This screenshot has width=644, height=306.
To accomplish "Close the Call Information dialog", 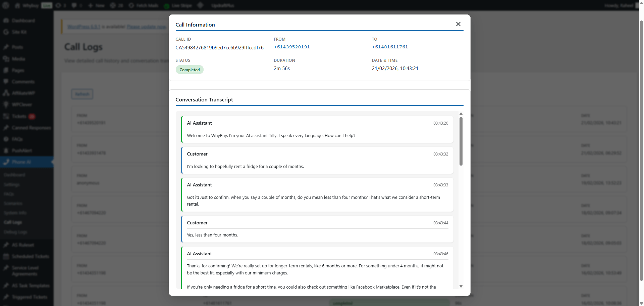I will pos(458,24).
